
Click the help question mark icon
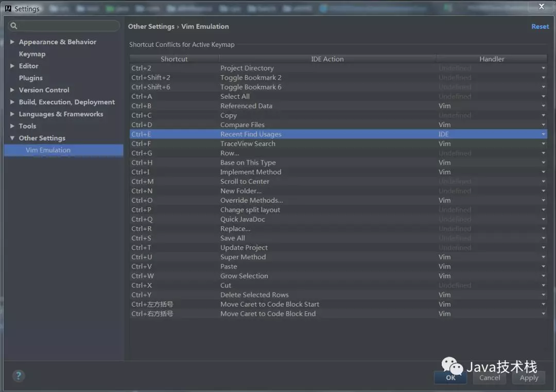point(18,376)
